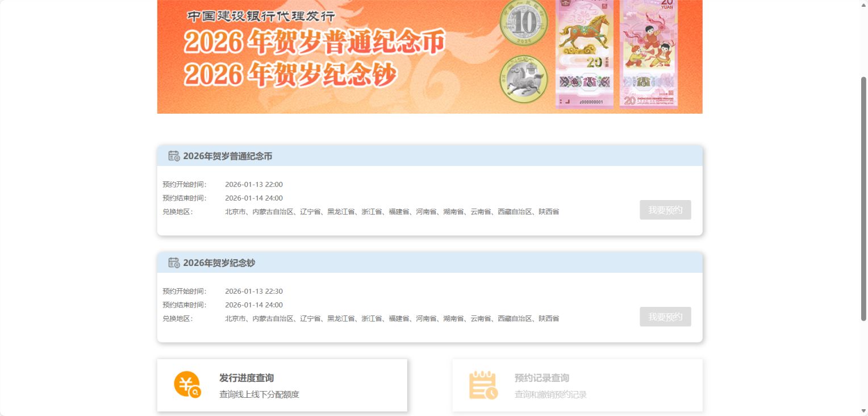Click the page vertical scrollbar thumb
The image size is (868, 416).
click(x=864, y=199)
